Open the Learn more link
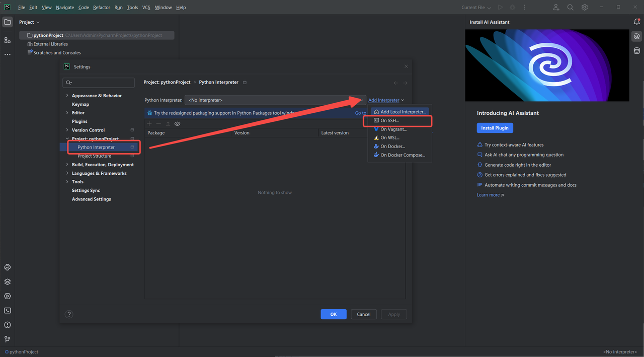 point(490,195)
